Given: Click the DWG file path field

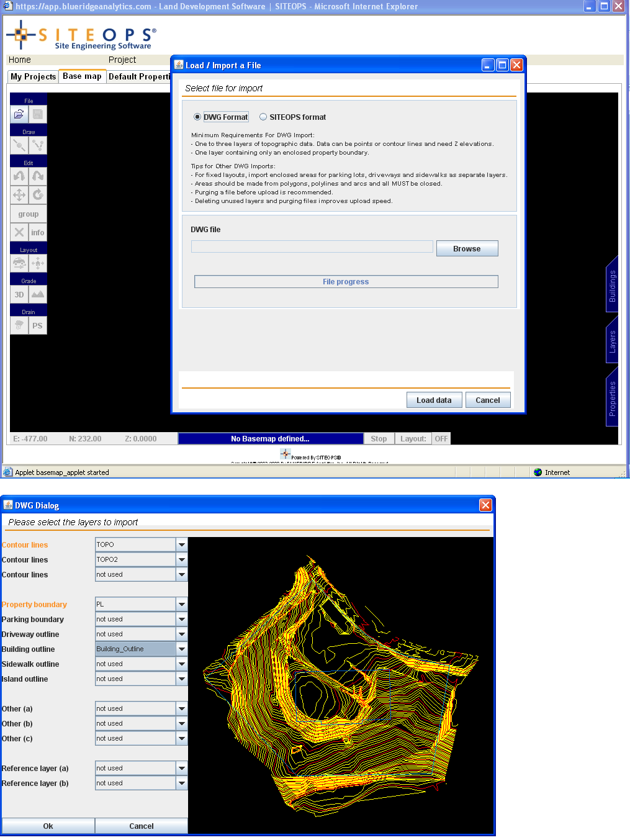Looking at the screenshot, I should click(x=312, y=246).
